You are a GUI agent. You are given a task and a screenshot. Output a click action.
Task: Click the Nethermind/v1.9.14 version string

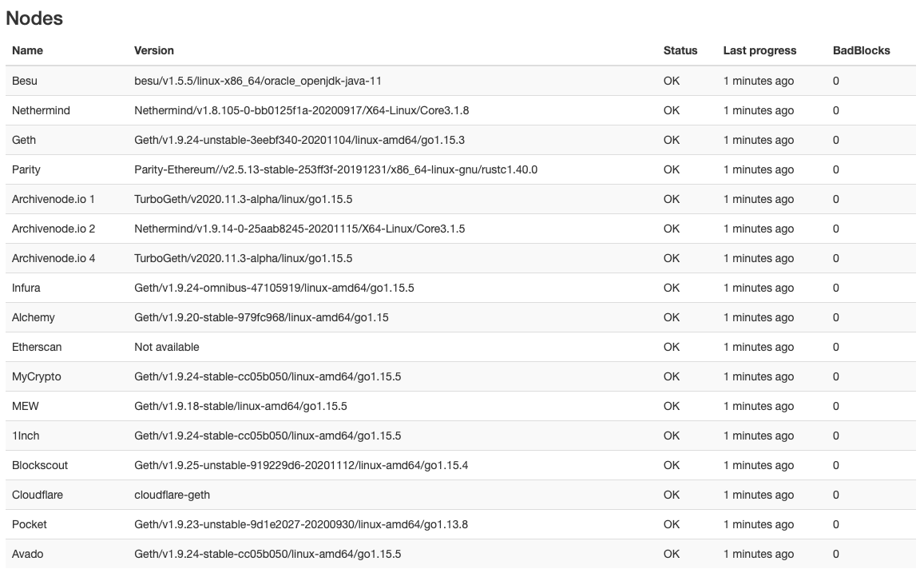click(x=299, y=229)
